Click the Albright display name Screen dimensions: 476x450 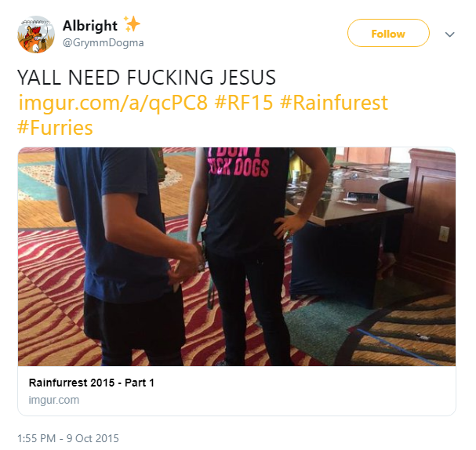coord(90,26)
